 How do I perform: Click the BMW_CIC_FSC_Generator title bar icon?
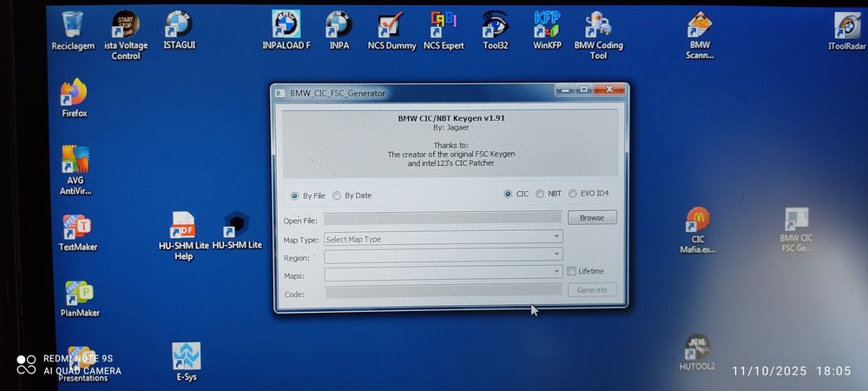click(280, 93)
